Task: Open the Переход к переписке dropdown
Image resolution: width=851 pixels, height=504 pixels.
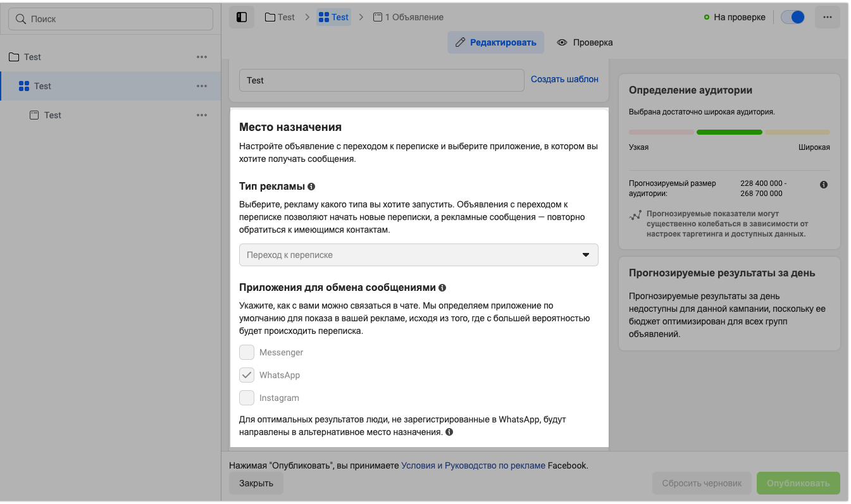Action: (418, 255)
